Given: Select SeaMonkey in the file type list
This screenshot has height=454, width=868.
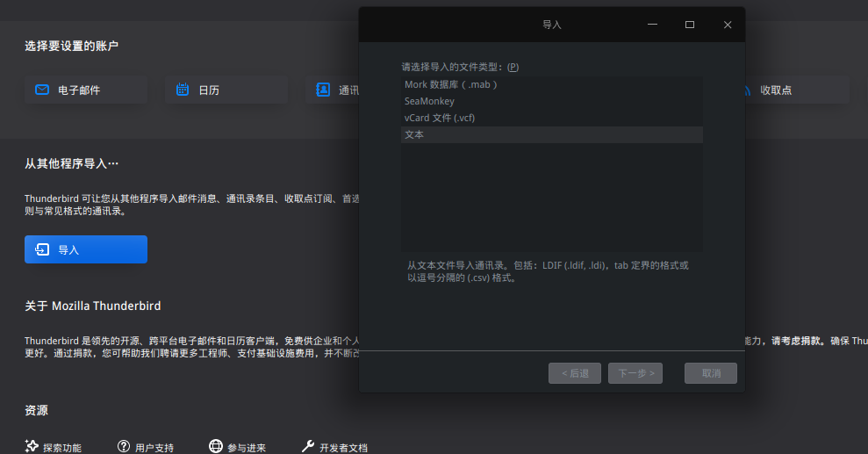Looking at the screenshot, I should click(x=552, y=101).
